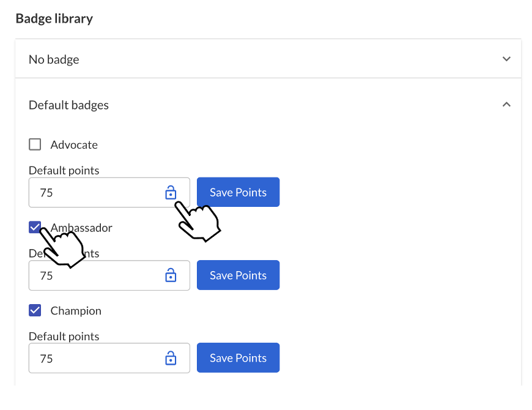Image resolution: width=532 pixels, height=410 pixels.
Task: Collapse Default badges using the up chevron
Action: (x=506, y=104)
